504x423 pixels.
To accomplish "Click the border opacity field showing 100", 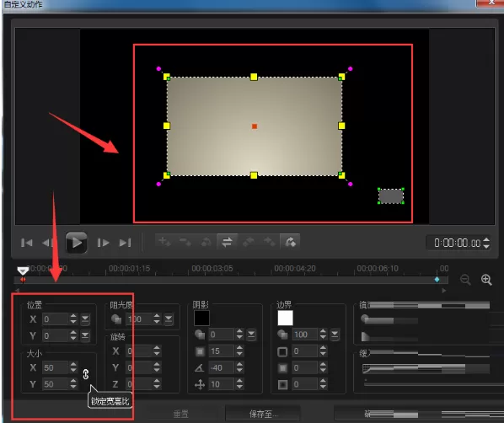I will [x=305, y=335].
